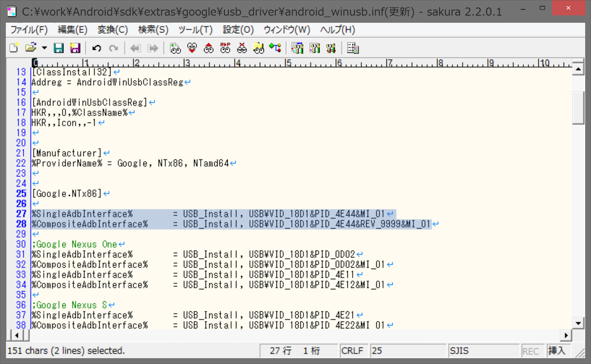This screenshot has height=364, width=591.
Task: Click the %ProviderName% = Google line
Action: coord(130,163)
